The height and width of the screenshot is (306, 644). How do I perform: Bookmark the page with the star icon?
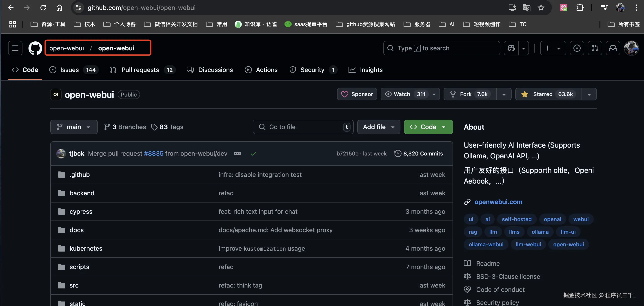[541, 8]
